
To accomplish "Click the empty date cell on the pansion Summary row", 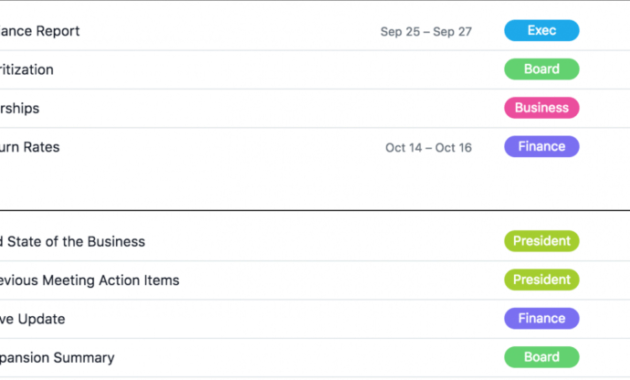I will pos(426,357).
